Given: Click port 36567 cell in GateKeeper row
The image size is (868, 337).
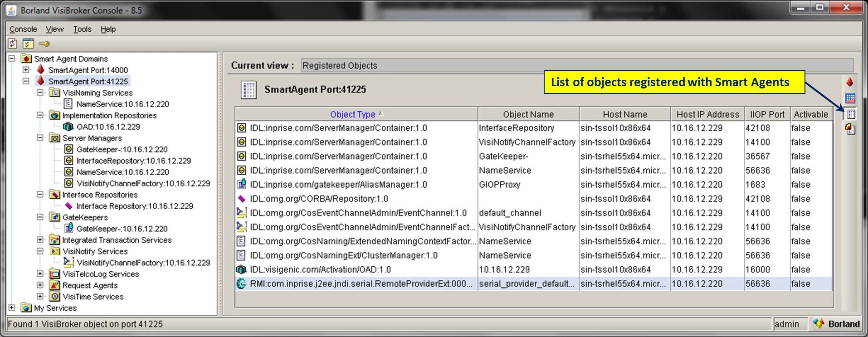Looking at the screenshot, I should pos(767,156).
